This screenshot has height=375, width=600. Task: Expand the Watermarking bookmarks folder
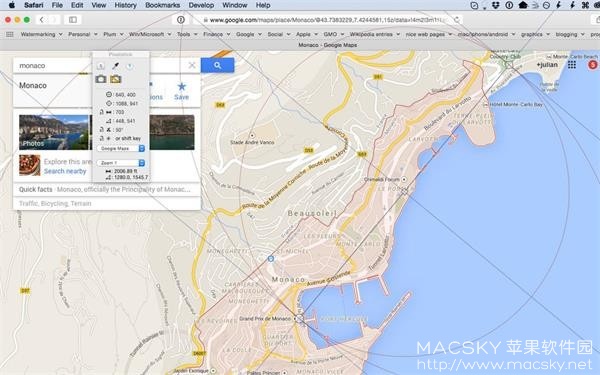42,34
